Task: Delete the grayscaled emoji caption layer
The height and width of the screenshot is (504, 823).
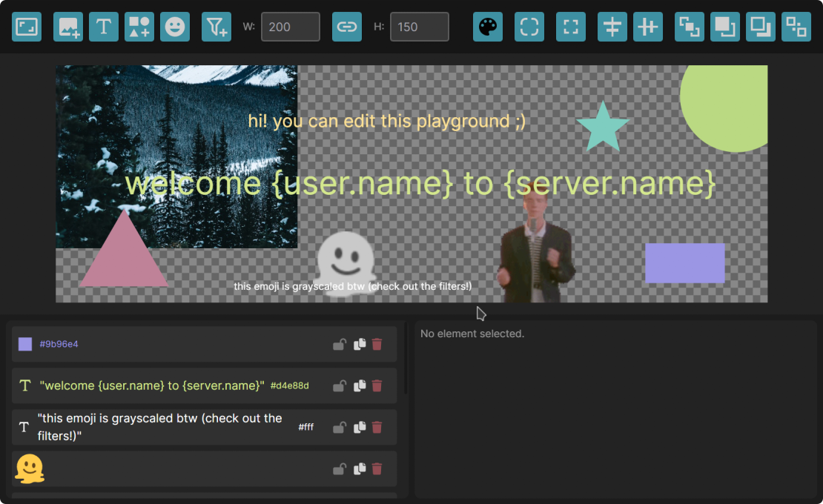Action: (x=377, y=427)
